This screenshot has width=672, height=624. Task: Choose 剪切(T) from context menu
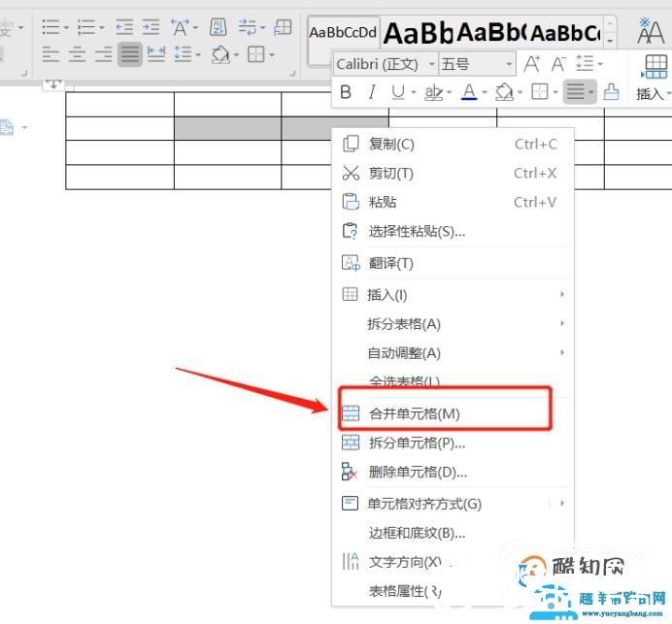point(453,174)
